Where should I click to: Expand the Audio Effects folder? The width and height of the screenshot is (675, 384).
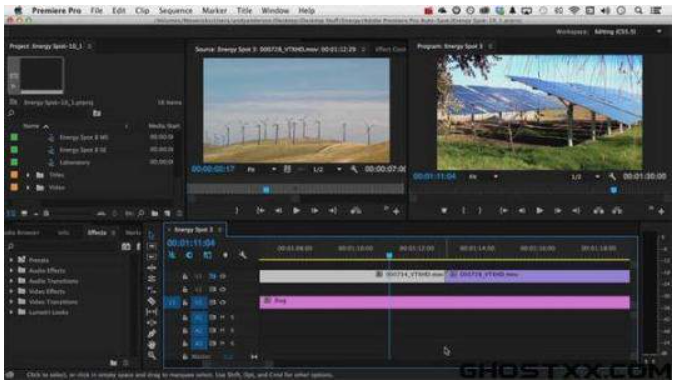coord(11,270)
